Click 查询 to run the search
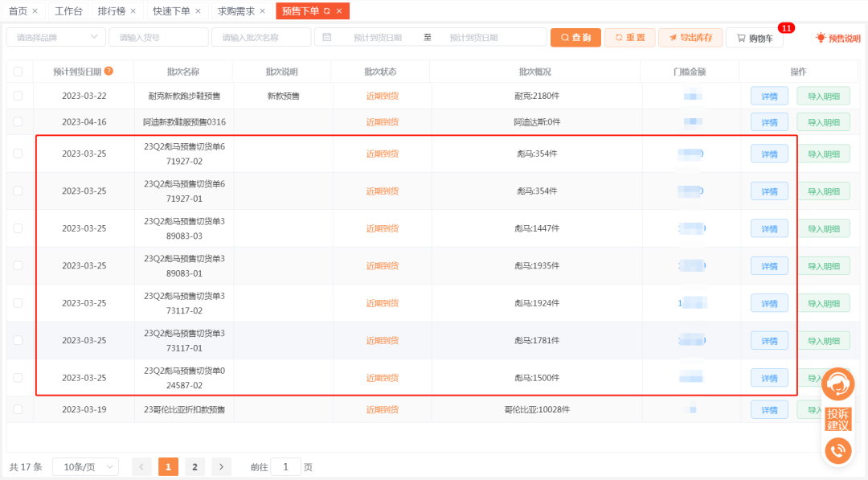868x480 pixels. [575, 37]
